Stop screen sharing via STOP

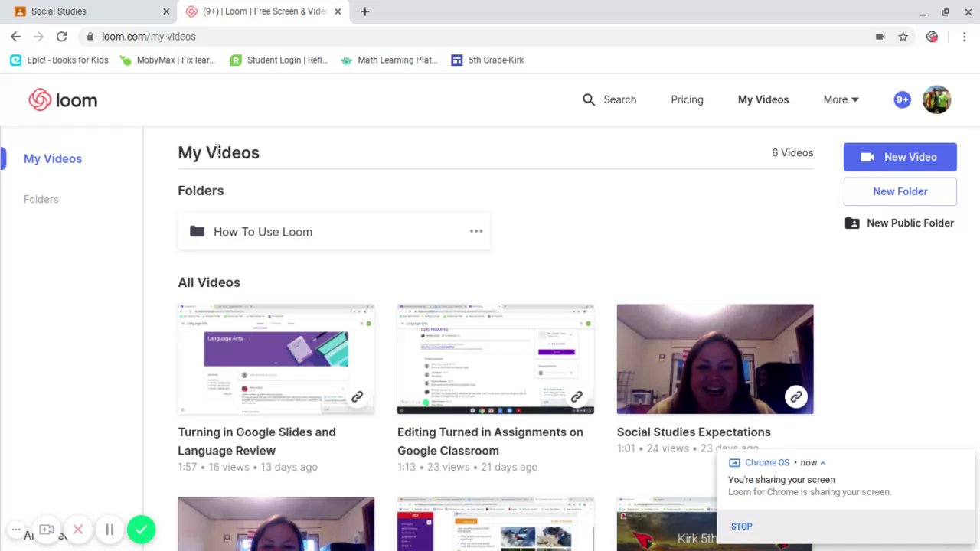pyautogui.click(x=742, y=527)
